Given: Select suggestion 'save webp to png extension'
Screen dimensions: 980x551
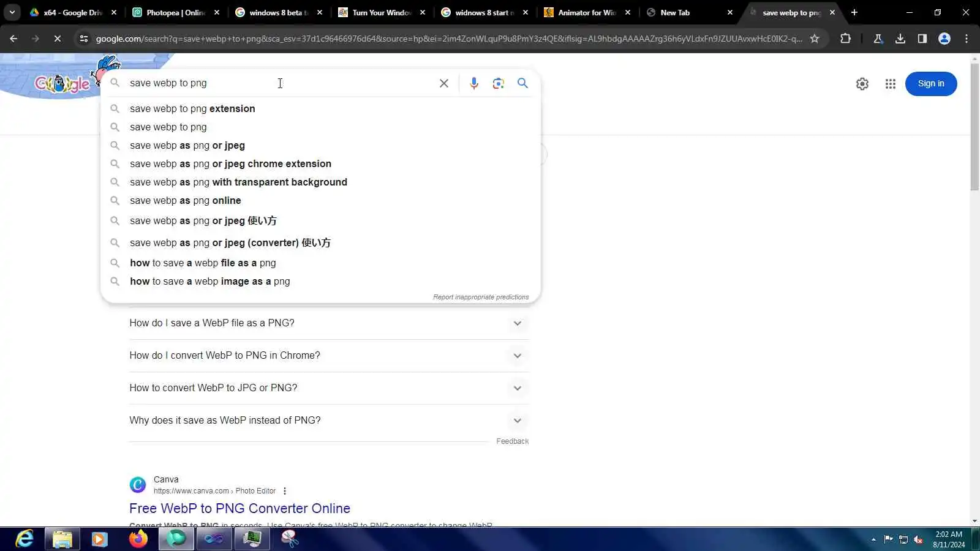Looking at the screenshot, I should click(x=320, y=108).
